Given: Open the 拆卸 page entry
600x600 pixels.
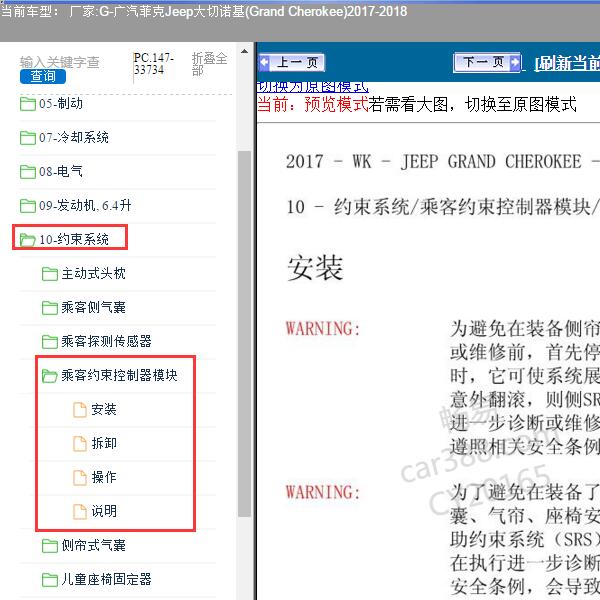Looking at the screenshot, I should tap(104, 443).
